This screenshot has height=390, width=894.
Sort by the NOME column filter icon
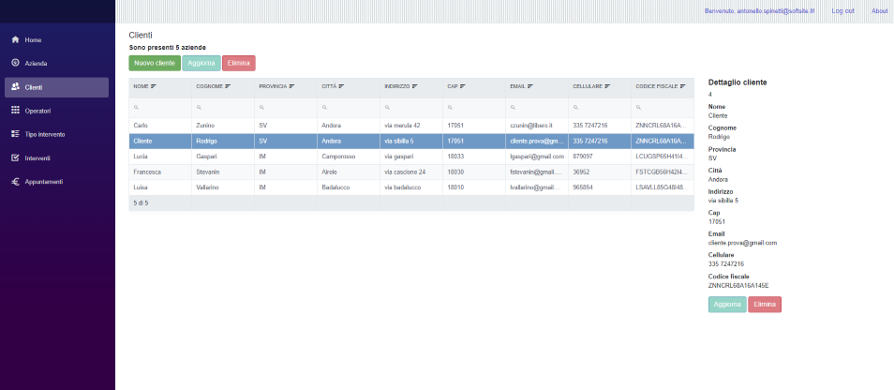pyautogui.click(x=153, y=87)
